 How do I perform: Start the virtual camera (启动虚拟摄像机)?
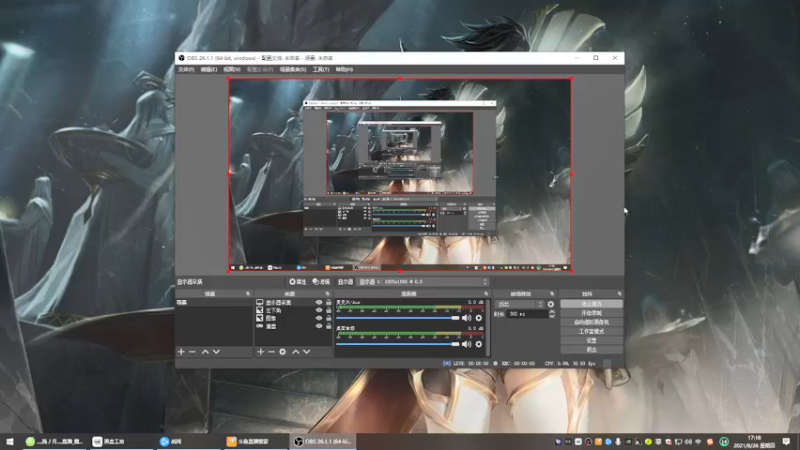point(591,322)
